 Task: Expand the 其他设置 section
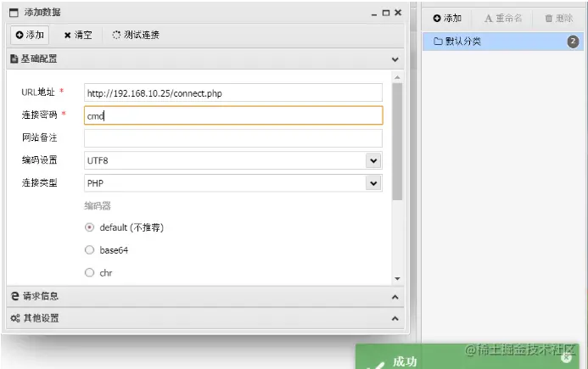tap(205, 318)
